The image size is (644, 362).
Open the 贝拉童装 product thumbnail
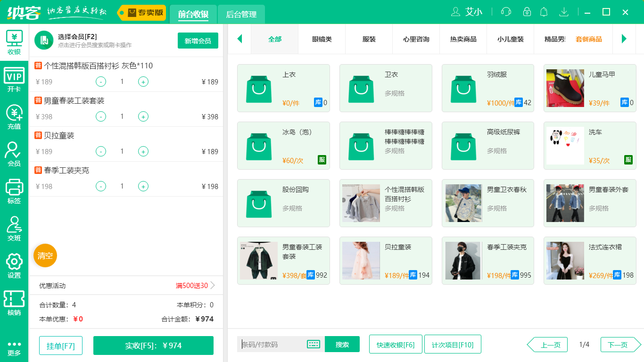[x=361, y=261]
